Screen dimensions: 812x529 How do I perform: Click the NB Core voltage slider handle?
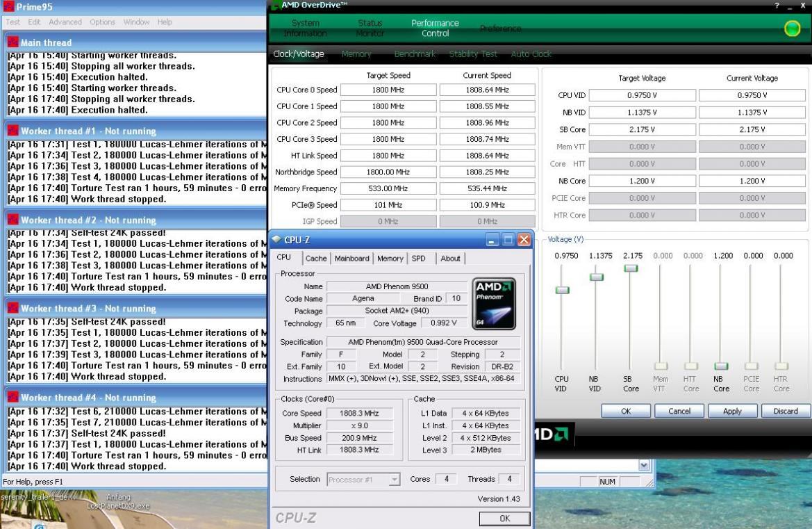click(721, 366)
